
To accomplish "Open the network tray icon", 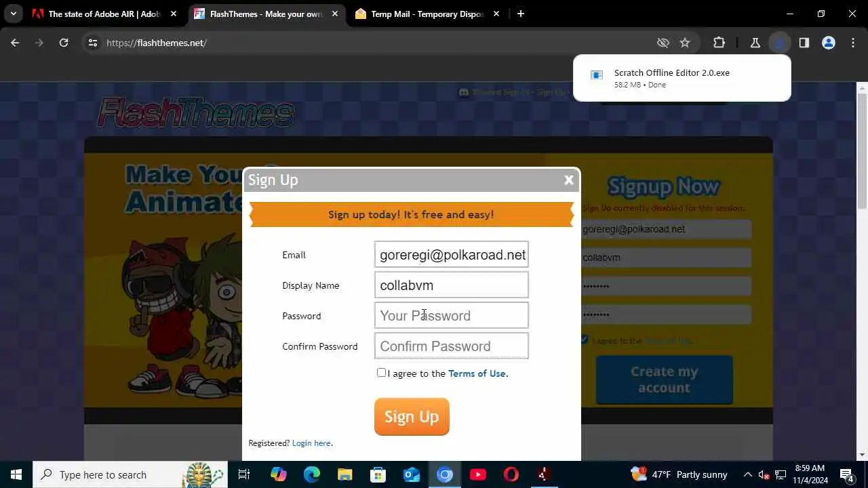I will click(781, 474).
